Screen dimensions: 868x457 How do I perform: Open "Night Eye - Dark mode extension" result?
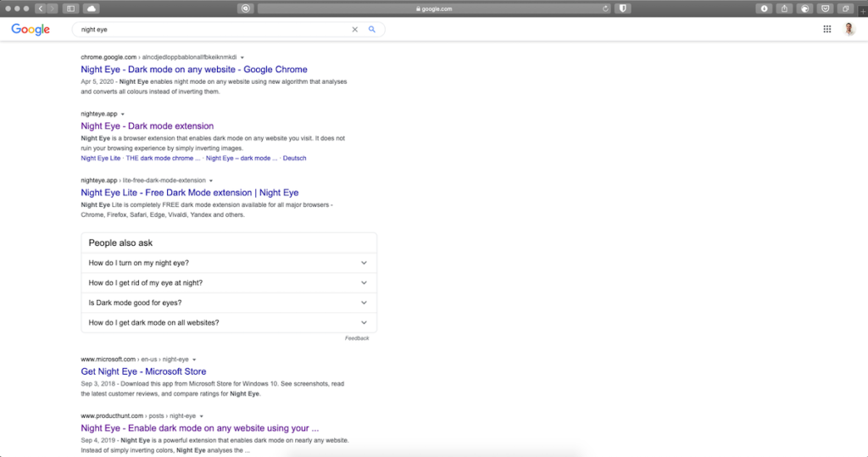pos(147,126)
